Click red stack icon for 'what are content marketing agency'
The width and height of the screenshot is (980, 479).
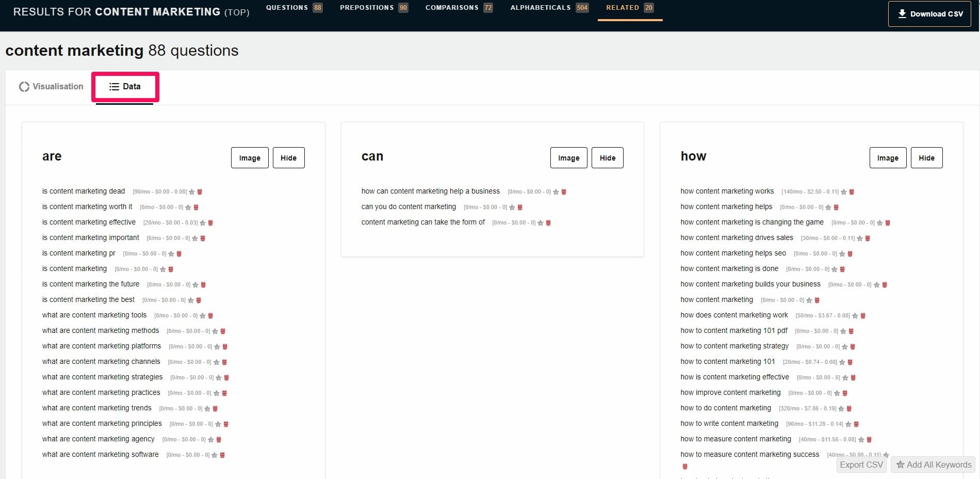pyautogui.click(x=219, y=440)
